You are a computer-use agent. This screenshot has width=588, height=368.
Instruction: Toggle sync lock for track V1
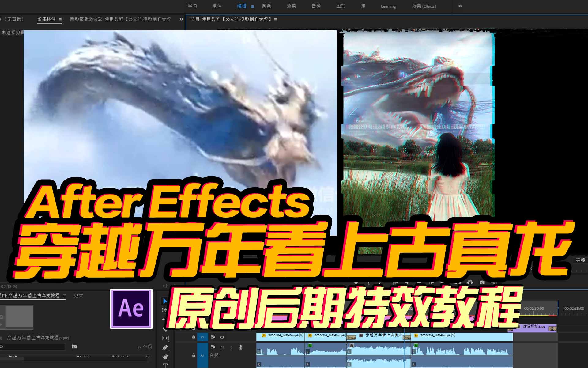213,337
